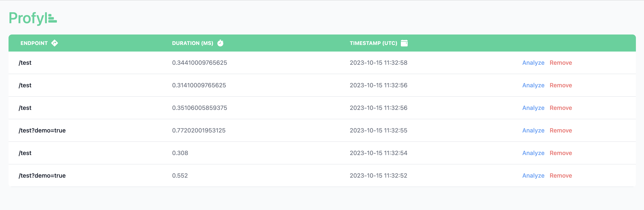Select the /test?demo=true endpoint with duration 0.552
The height and width of the screenshot is (210, 644).
pos(42,175)
